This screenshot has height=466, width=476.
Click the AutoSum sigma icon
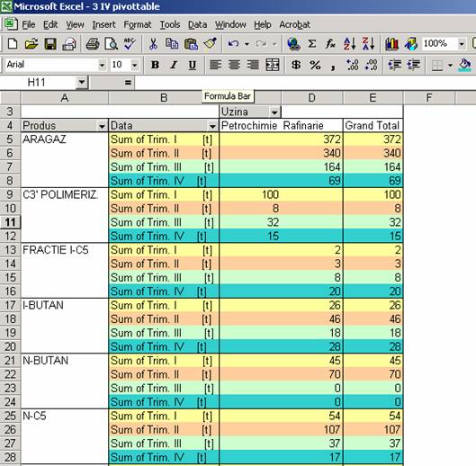click(x=311, y=44)
